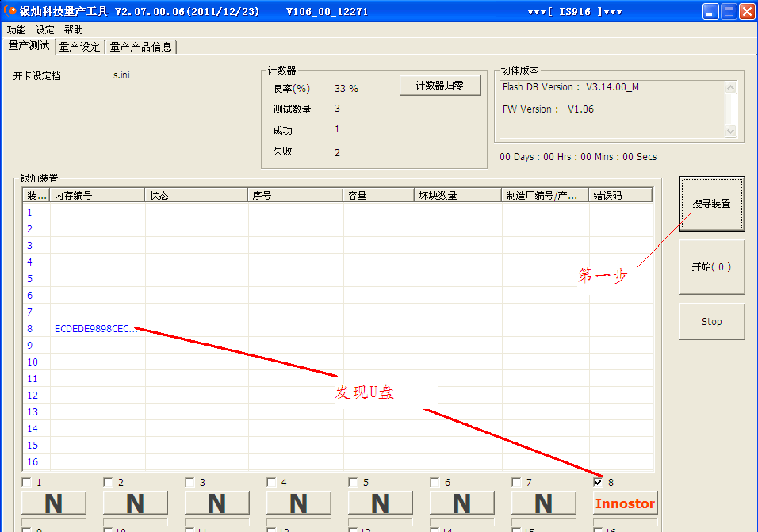The height and width of the screenshot is (532, 758).
Task: Close the 银灿科技量产工具 window
Action: pos(747,12)
